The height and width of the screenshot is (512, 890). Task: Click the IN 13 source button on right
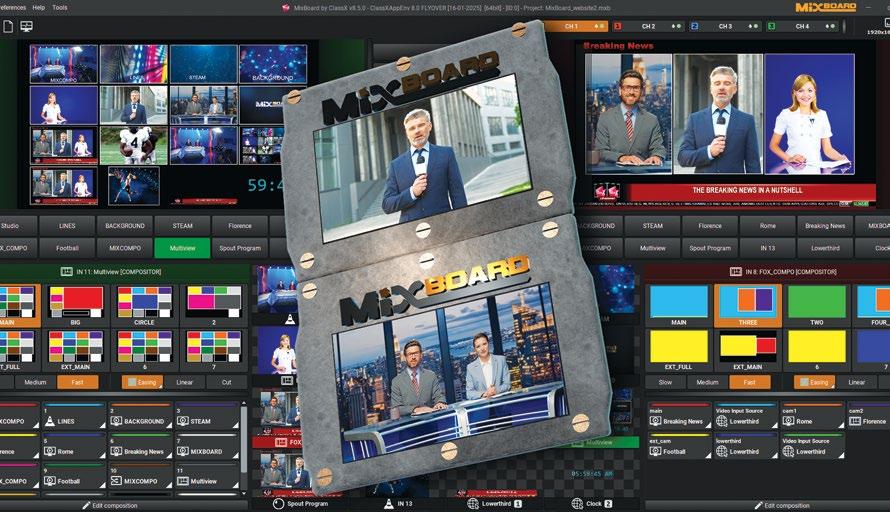tap(767, 248)
